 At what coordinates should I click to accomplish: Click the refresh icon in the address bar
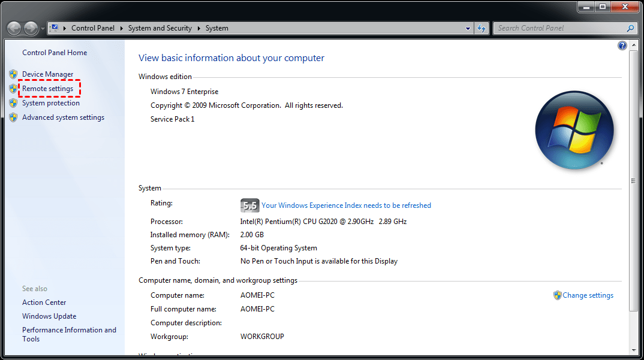[482, 28]
